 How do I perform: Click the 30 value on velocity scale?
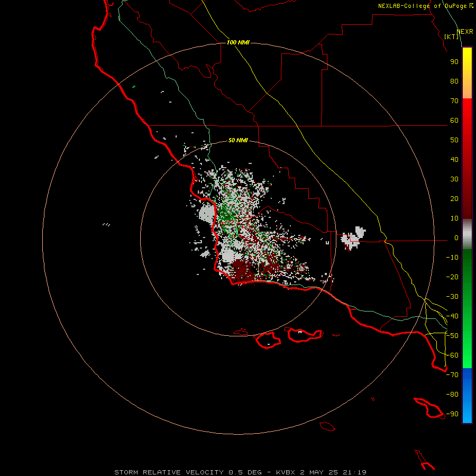click(x=454, y=179)
